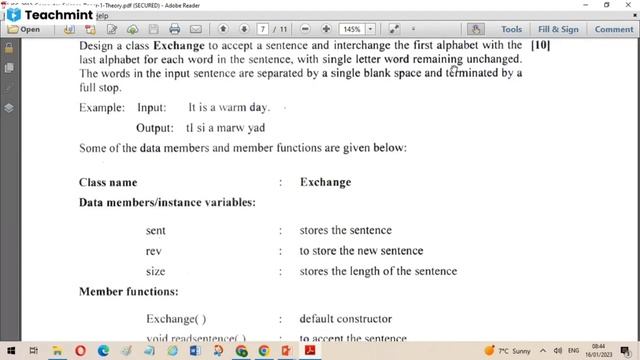Open the Windows Start menu
The image size is (640, 360).
[11, 351]
